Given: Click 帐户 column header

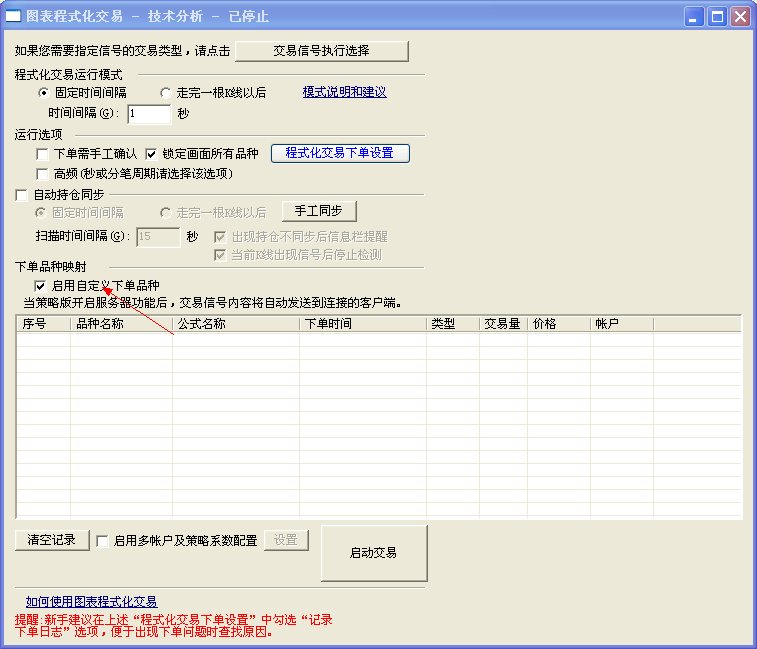Looking at the screenshot, I should coord(622,324).
